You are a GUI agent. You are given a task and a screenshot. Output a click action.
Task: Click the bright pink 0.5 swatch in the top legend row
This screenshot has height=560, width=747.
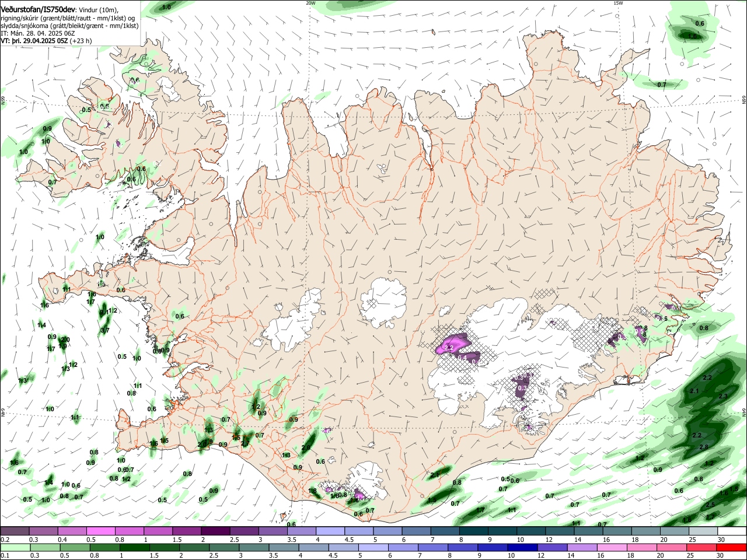100,531
